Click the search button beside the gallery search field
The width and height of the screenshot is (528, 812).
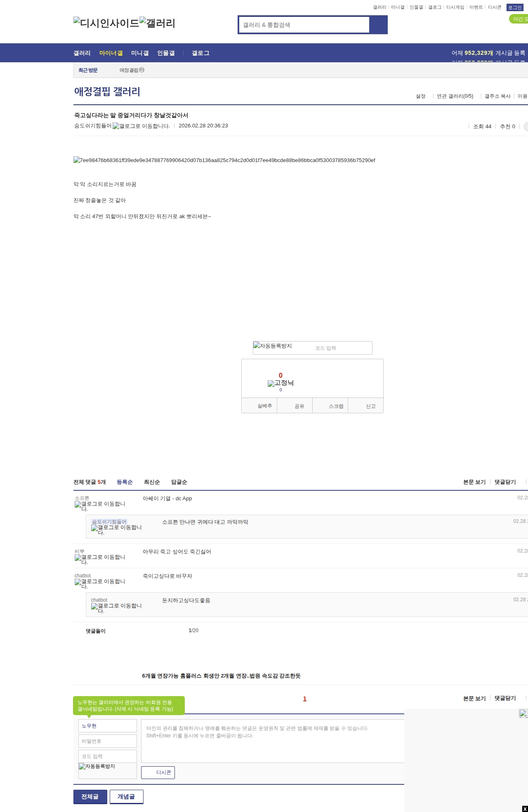click(378, 25)
